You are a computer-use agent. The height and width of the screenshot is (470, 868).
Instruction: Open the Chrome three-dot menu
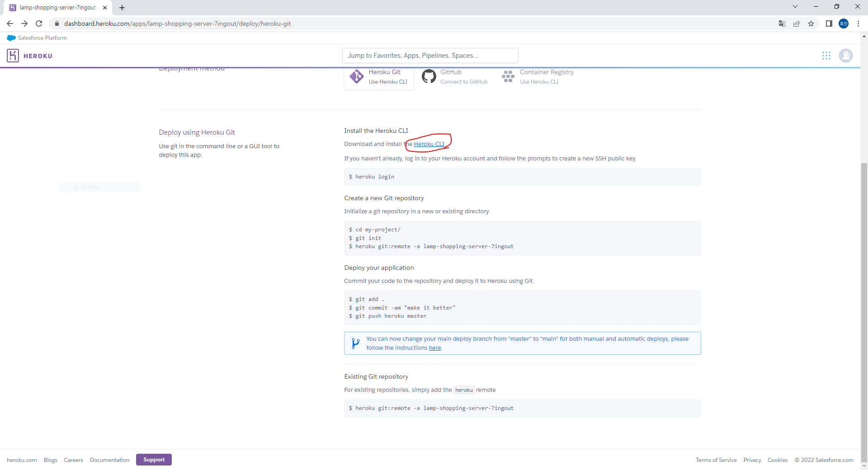click(858, 23)
